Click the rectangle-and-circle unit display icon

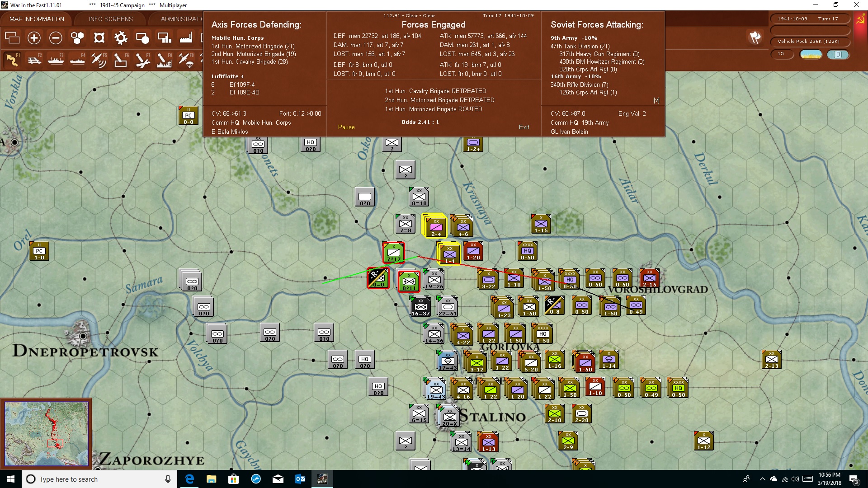(x=142, y=38)
